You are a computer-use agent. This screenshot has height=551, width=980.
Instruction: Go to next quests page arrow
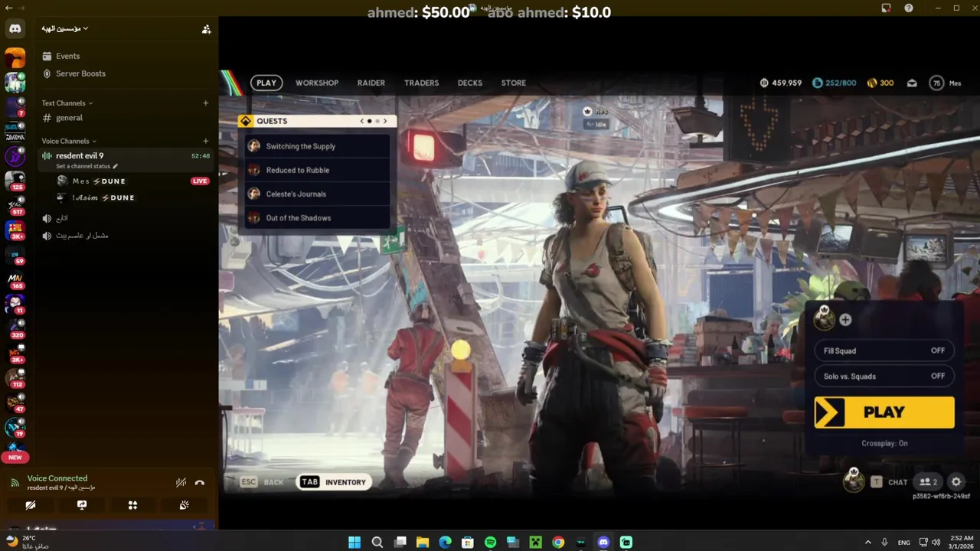[x=385, y=121]
